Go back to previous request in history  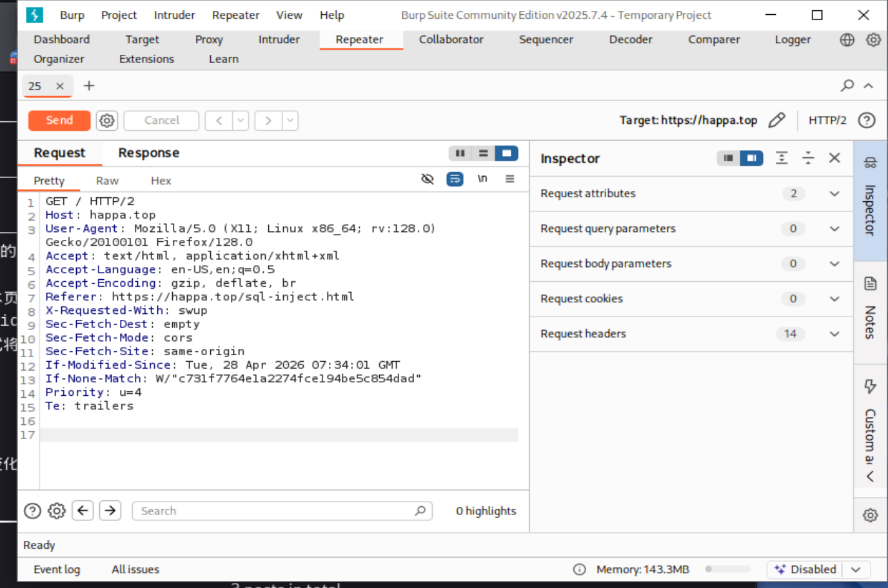point(219,121)
